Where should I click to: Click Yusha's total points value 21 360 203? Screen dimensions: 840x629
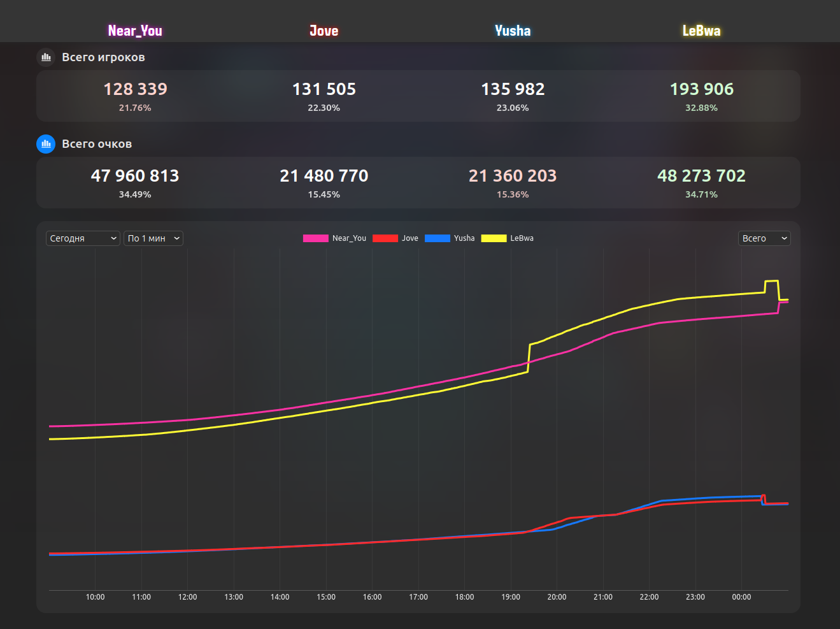(x=513, y=176)
